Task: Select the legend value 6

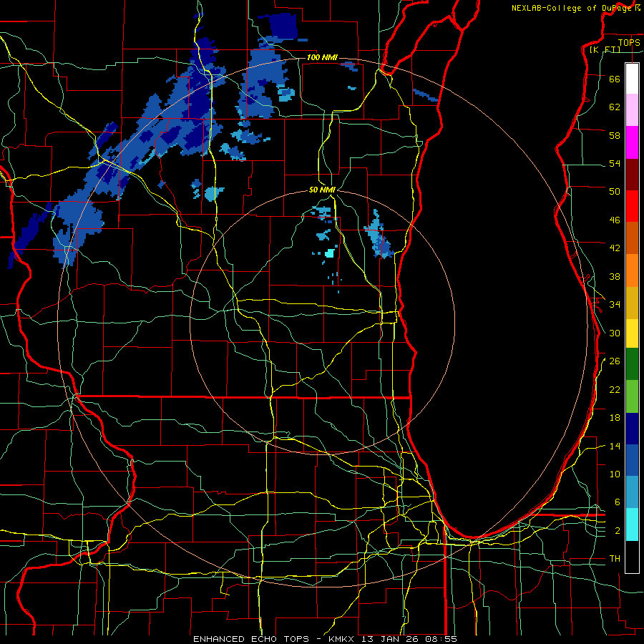Action: pyautogui.click(x=618, y=502)
